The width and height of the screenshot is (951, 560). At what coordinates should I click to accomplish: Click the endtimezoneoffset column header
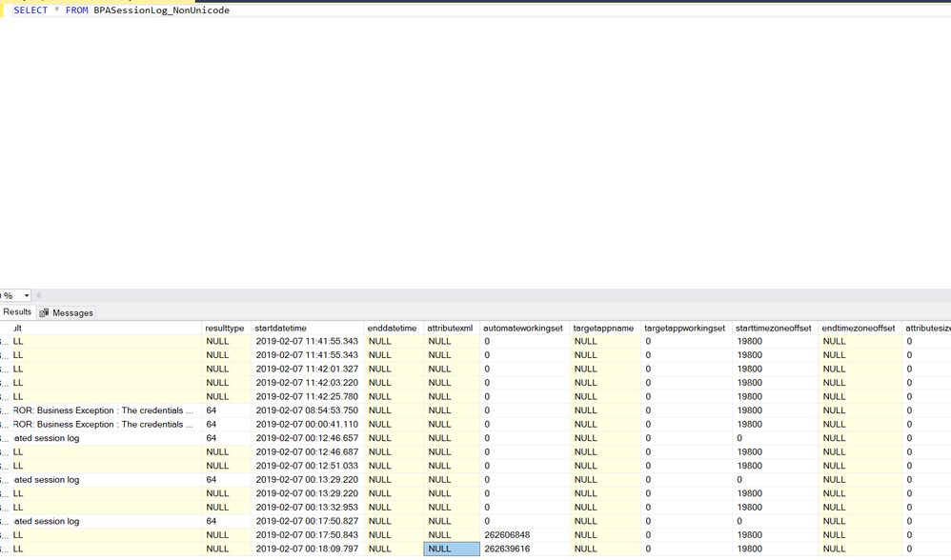(858, 328)
